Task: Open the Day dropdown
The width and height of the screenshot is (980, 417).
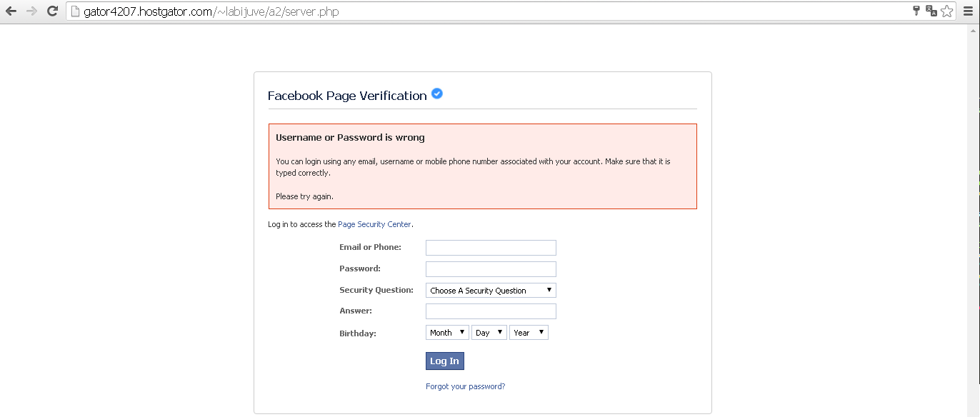Action: pyautogui.click(x=489, y=332)
